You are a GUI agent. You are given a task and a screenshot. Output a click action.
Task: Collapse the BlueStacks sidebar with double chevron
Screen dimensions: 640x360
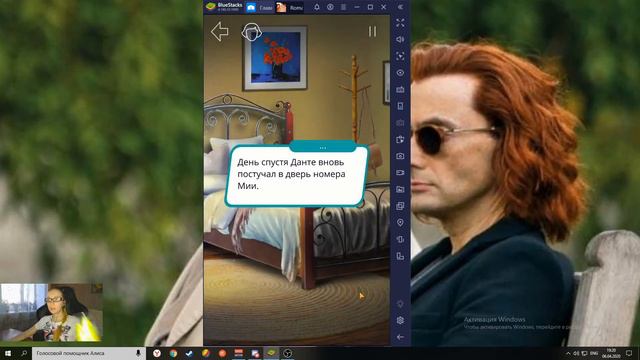(x=400, y=7)
